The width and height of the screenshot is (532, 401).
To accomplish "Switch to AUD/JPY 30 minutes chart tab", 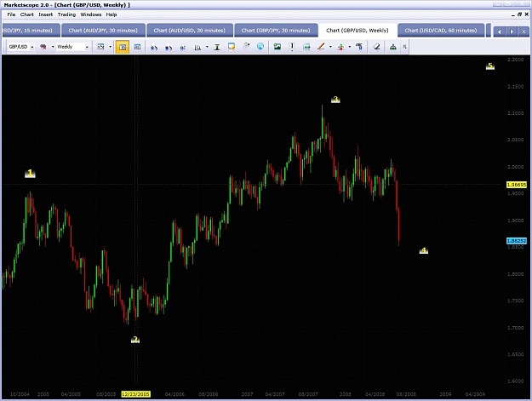I will pyautogui.click(x=103, y=30).
